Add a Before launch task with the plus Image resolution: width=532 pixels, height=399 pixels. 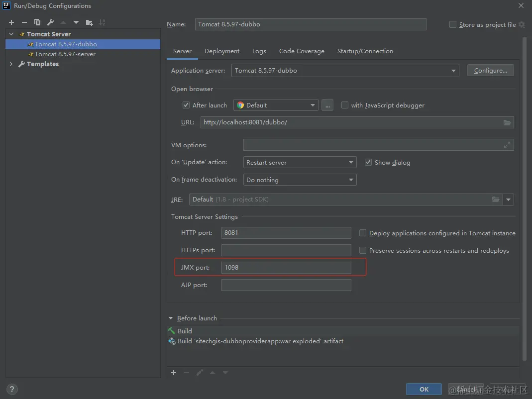(174, 373)
